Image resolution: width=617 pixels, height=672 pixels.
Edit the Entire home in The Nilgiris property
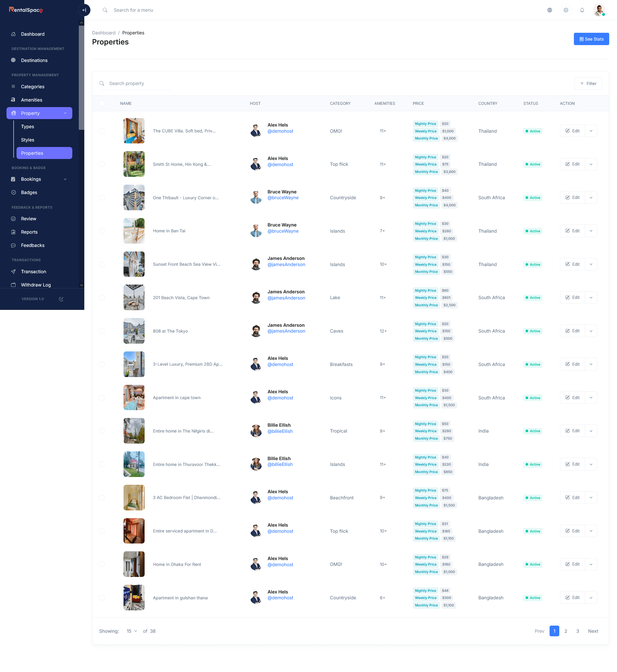(x=572, y=431)
